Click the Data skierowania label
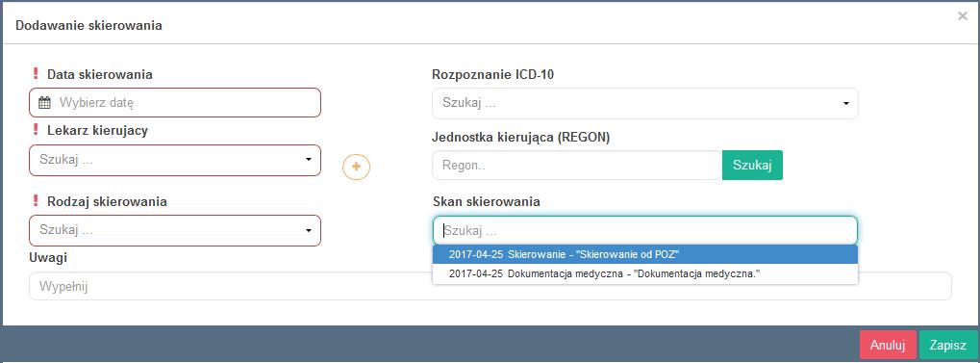 coord(100,74)
